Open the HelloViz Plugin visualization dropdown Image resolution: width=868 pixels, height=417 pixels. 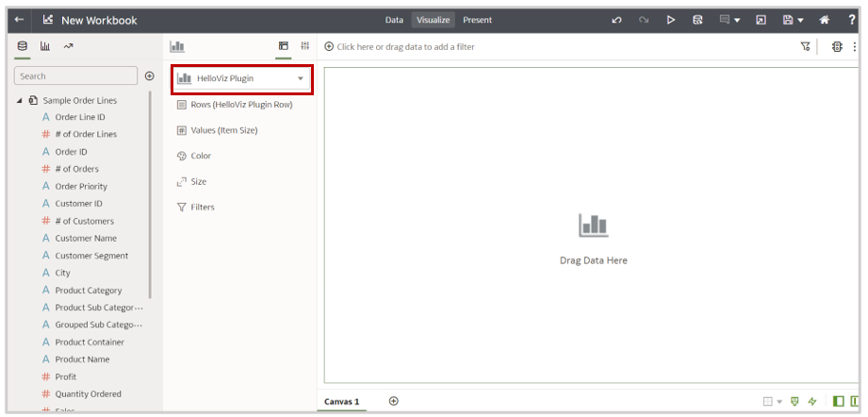point(242,78)
